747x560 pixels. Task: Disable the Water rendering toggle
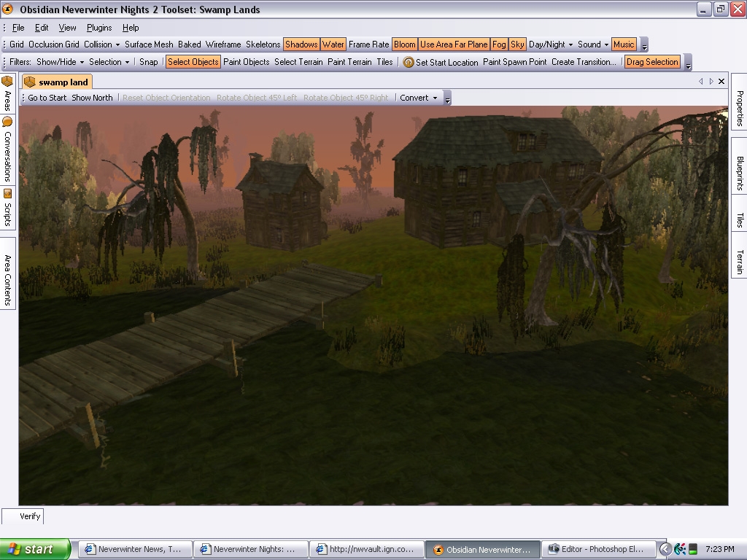333,44
